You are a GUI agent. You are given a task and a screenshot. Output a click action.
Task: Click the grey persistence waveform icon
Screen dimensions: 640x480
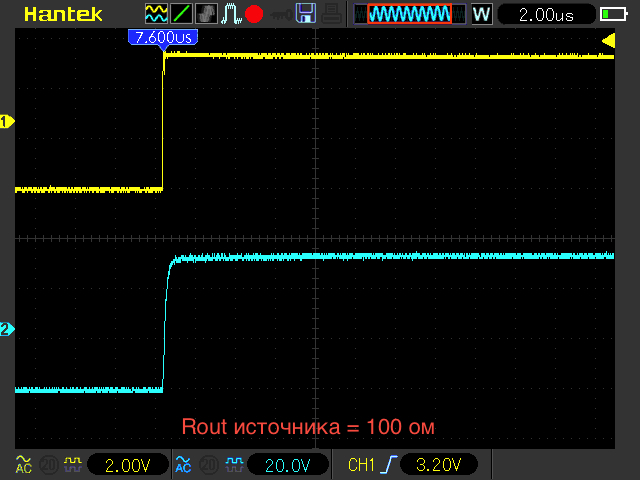206,13
